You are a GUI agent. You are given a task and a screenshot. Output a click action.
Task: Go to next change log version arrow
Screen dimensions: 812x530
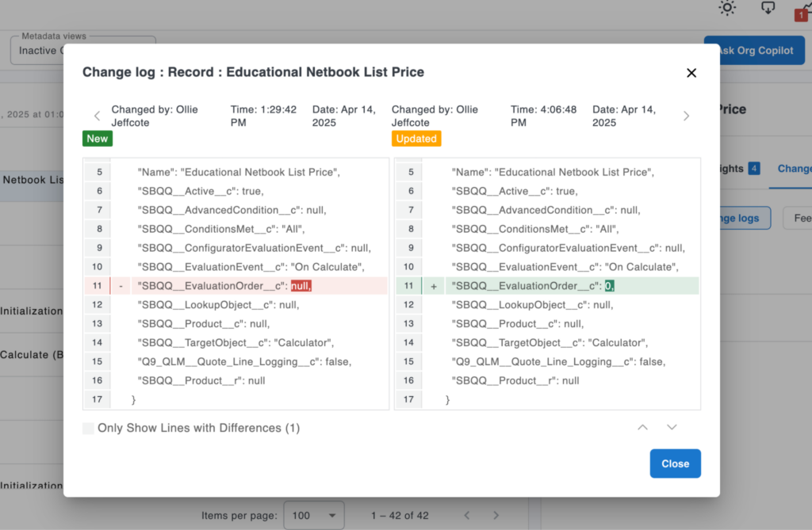[686, 116]
